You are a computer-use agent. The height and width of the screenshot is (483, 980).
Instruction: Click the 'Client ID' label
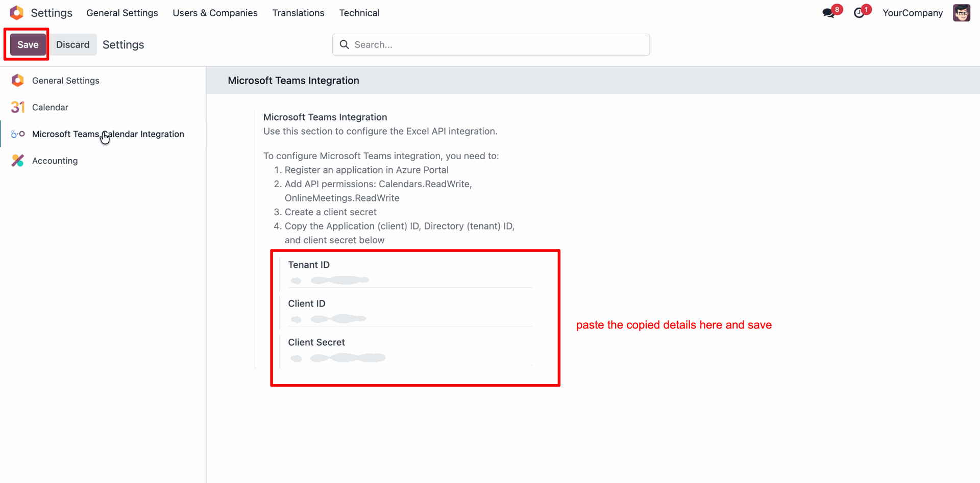coord(307,303)
